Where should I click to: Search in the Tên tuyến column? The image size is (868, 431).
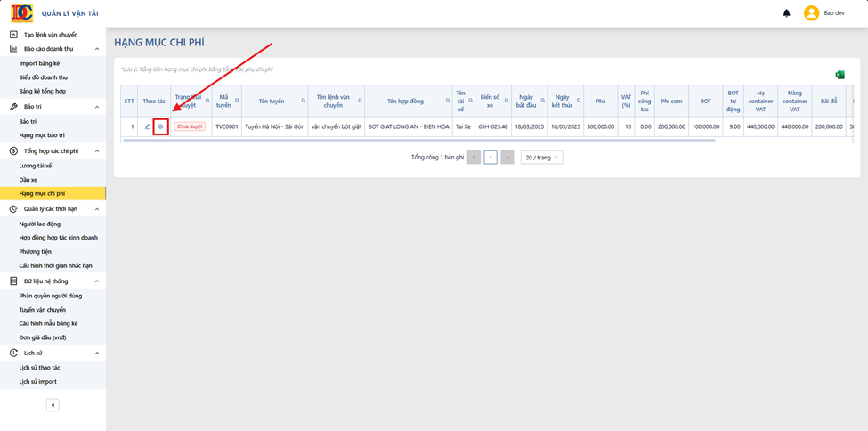pyautogui.click(x=304, y=101)
